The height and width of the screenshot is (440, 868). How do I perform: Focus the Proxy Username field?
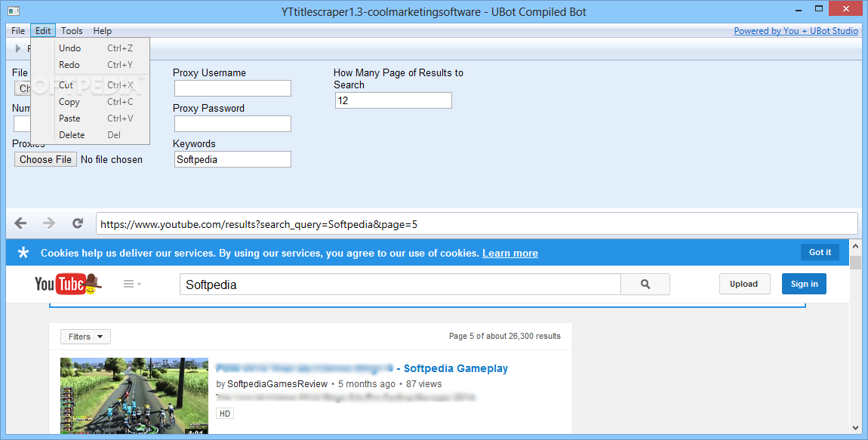click(232, 88)
